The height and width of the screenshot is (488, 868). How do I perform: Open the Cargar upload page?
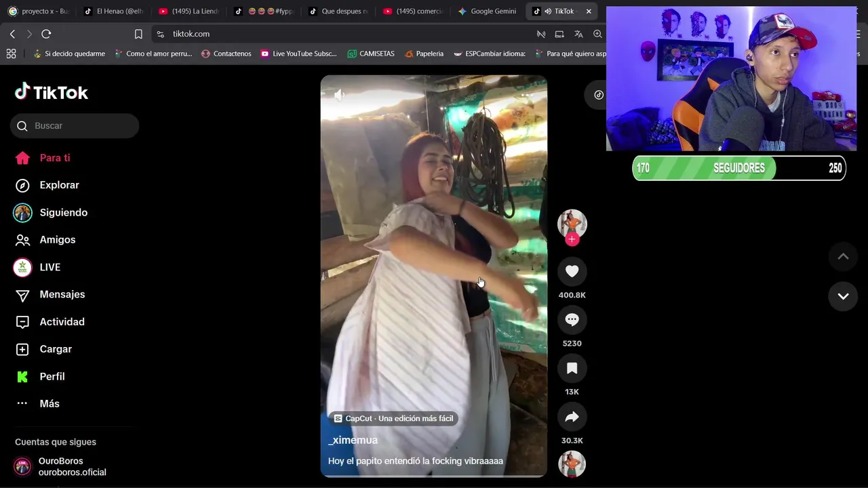(44, 349)
